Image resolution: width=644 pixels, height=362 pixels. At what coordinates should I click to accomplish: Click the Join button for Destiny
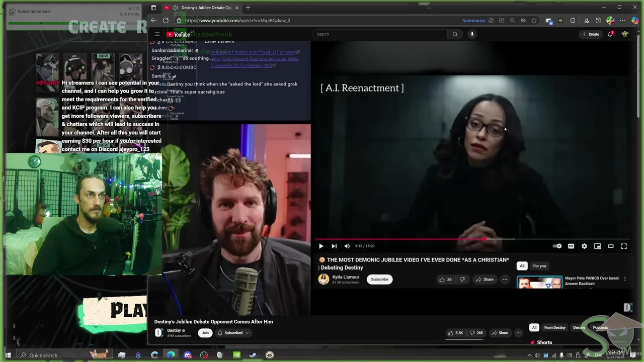click(205, 333)
